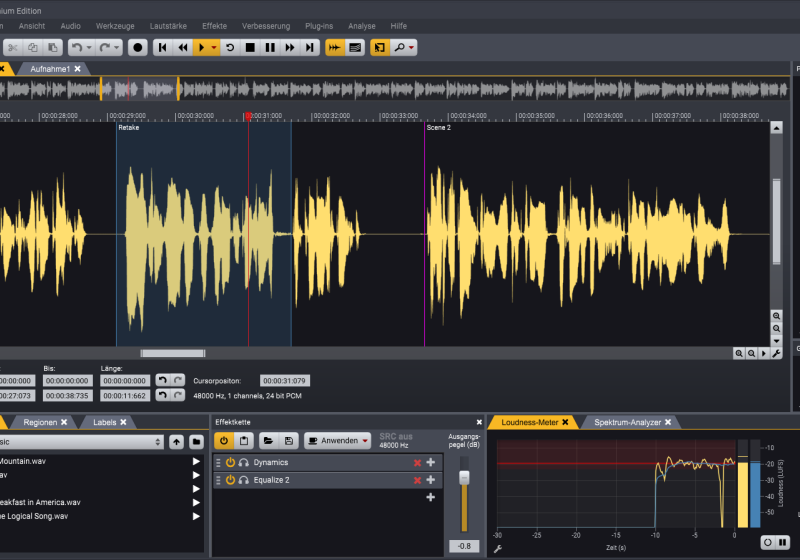Screen dimensions: 800x560
Task: Pause audio using the Pause button
Action: [270, 47]
